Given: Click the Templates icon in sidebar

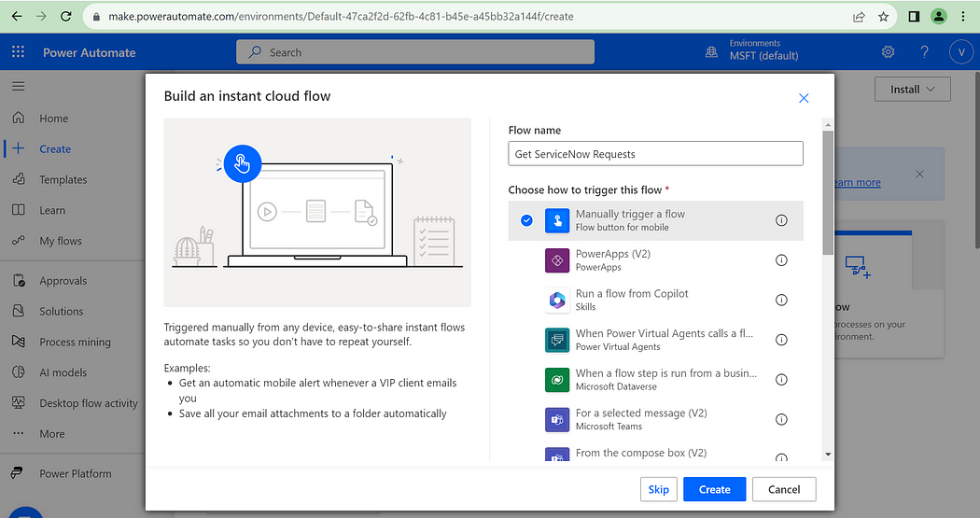Looking at the screenshot, I should point(19,179).
